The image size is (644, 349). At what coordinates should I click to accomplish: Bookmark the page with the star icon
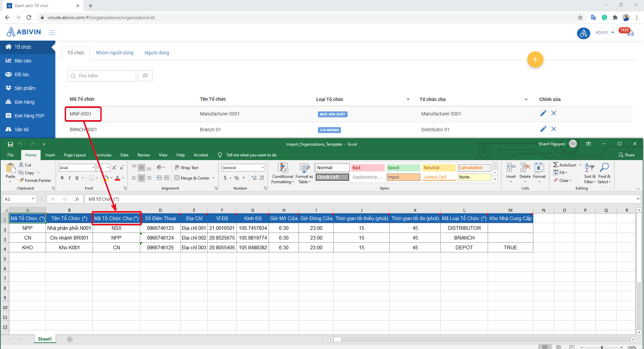(580, 17)
